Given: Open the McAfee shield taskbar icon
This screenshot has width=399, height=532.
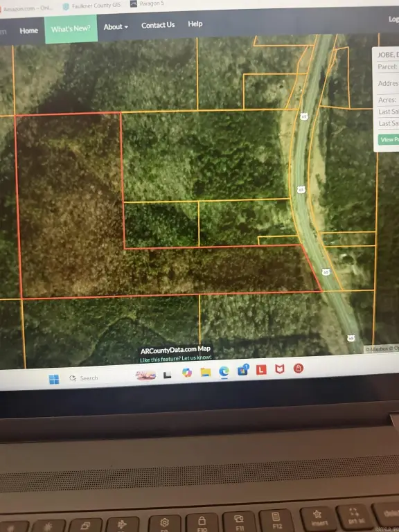Looking at the screenshot, I should [280, 369].
